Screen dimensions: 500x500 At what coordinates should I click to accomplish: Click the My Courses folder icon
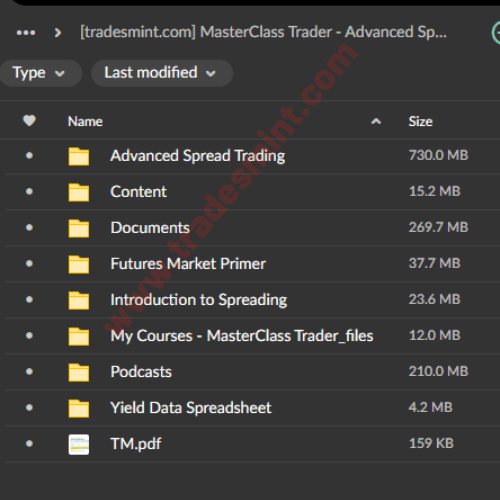point(79,336)
